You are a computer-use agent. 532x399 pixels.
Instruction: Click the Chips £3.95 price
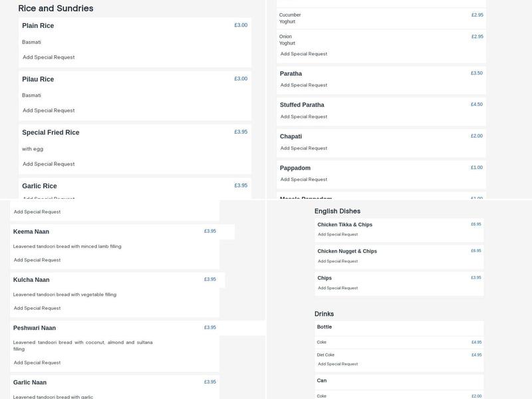coord(475,277)
